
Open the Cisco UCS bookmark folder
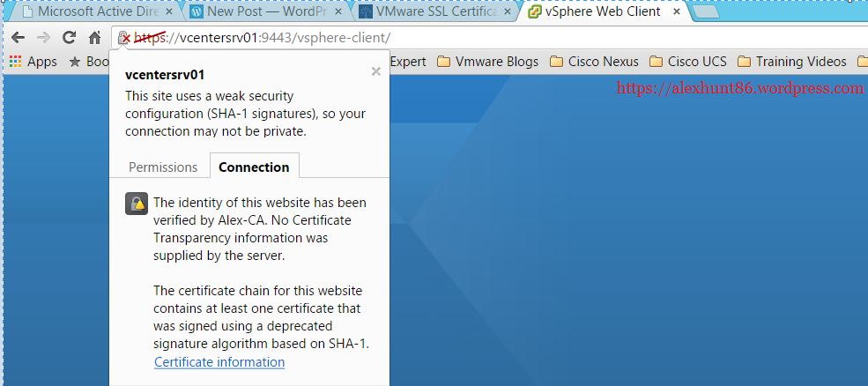pos(688,62)
